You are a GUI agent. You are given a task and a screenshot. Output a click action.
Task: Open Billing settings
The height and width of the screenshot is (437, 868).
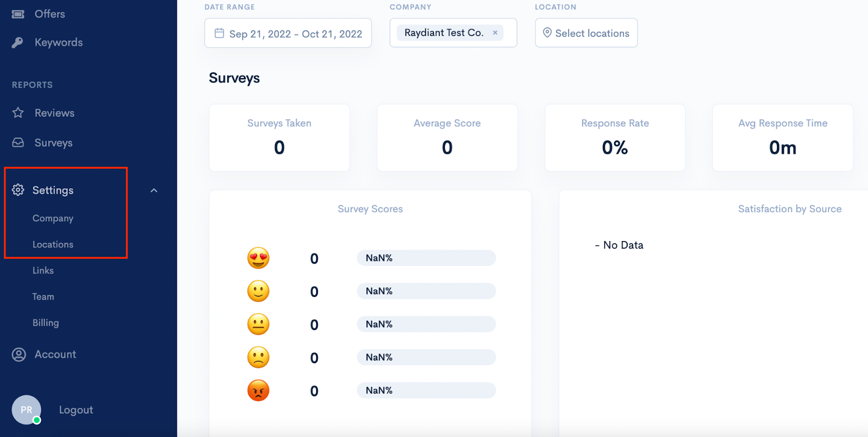(x=46, y=322)
